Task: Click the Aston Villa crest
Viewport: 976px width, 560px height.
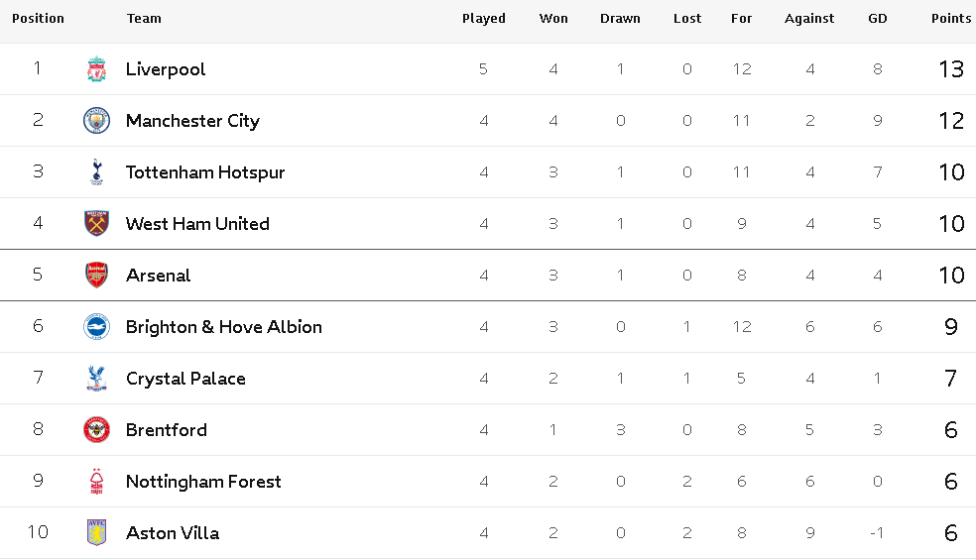Action: [x=96, y=532]
